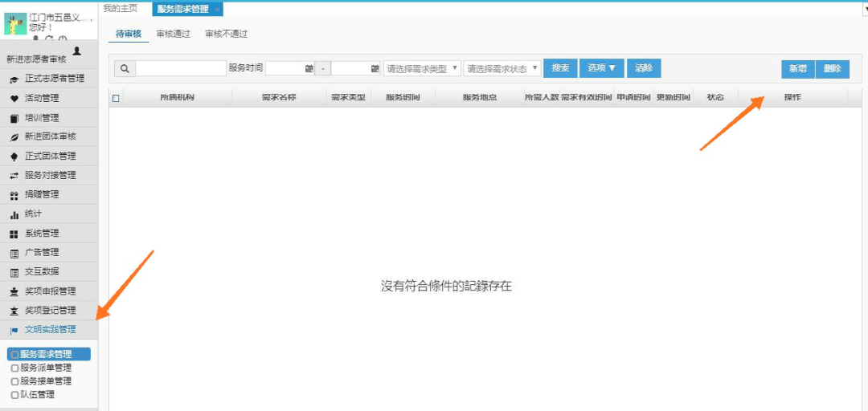868x411 pixels.
Task: Click into the keyword search field
Action: (x=181, y=68)
